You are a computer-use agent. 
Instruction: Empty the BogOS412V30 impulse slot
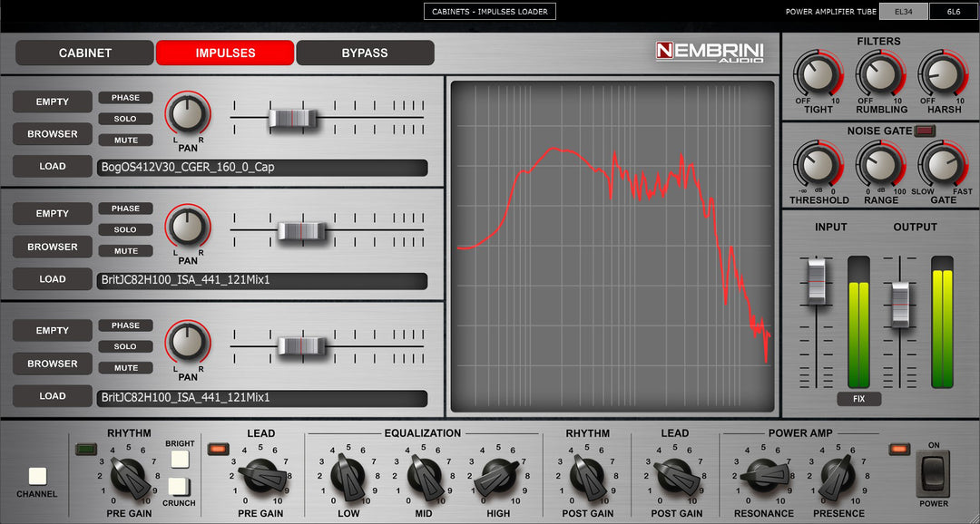coord(53,102)
